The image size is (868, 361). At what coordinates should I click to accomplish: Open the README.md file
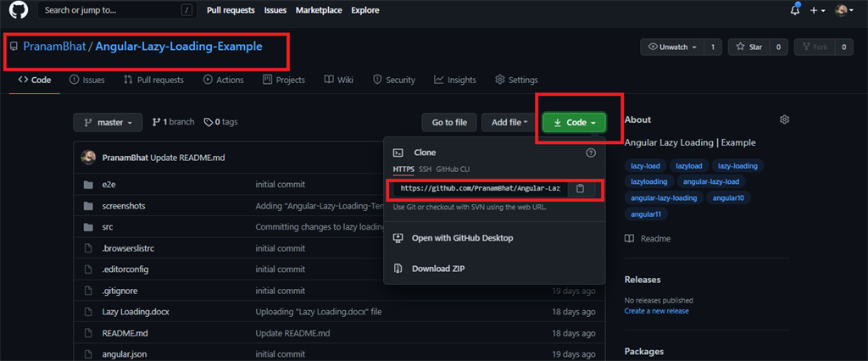pos(125,333)
